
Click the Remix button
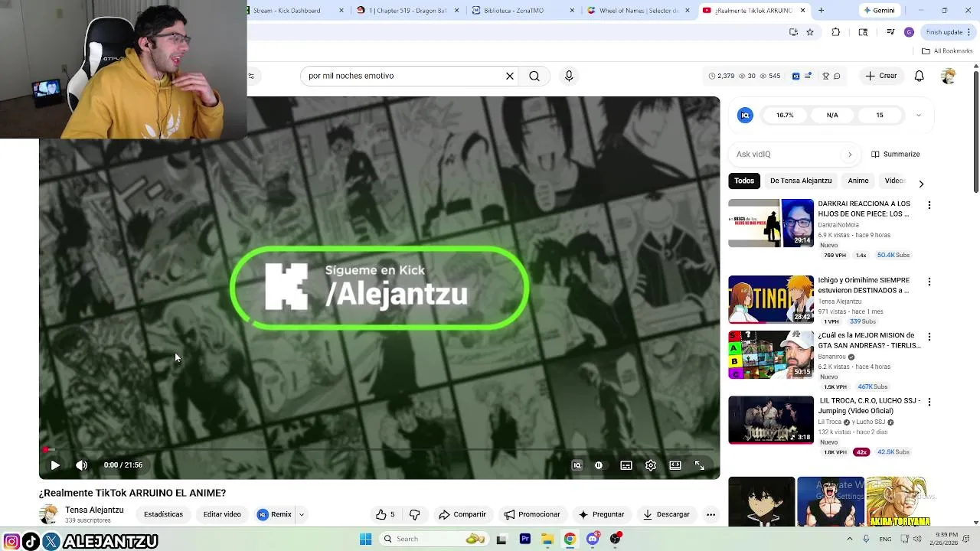[274, 514]
